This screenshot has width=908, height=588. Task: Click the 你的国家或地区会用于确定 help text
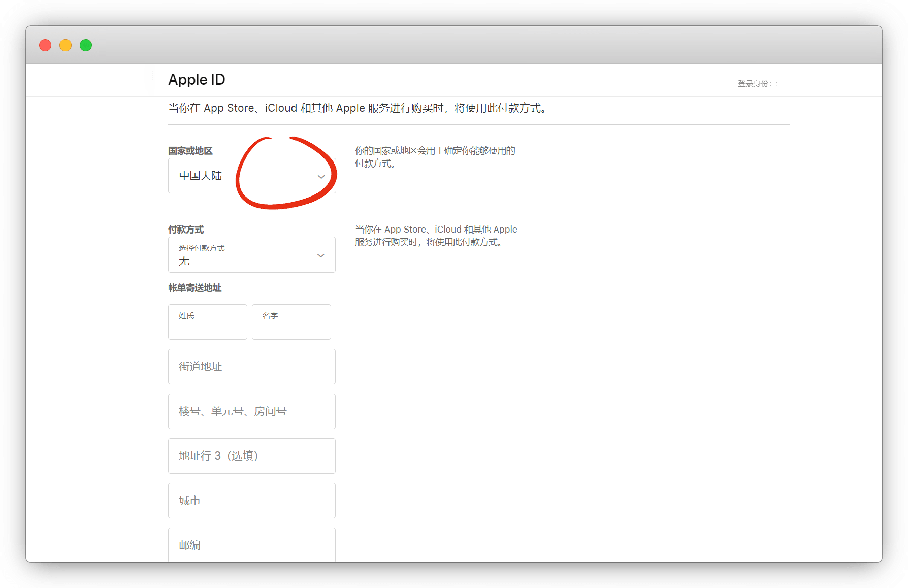(x=435, y=157)
